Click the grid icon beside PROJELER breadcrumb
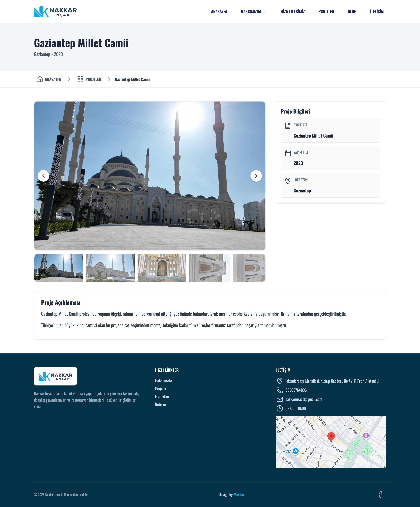Image resolution: width=420 pixels, height=507 pixels. pyautogui.click(x=80, y=79)
